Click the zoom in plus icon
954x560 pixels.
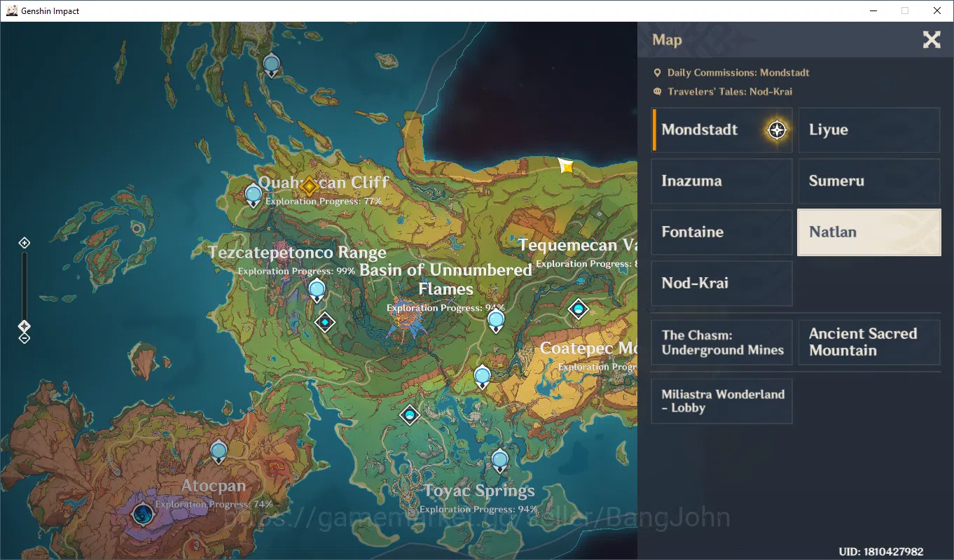tap(25, 243)
